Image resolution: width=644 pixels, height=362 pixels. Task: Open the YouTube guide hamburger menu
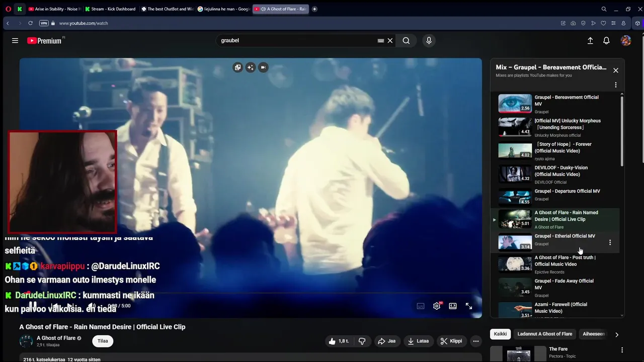click(x=15, y=41)
